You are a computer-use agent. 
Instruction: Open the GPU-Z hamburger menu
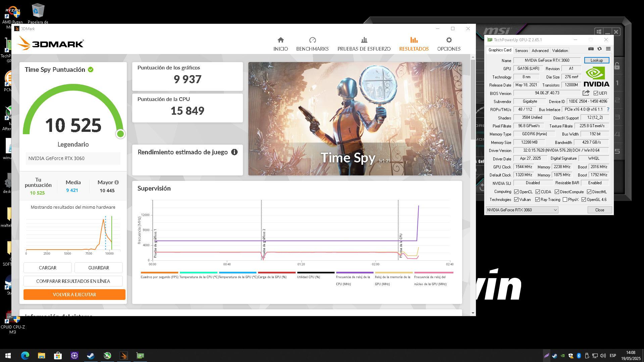(608, 49)
